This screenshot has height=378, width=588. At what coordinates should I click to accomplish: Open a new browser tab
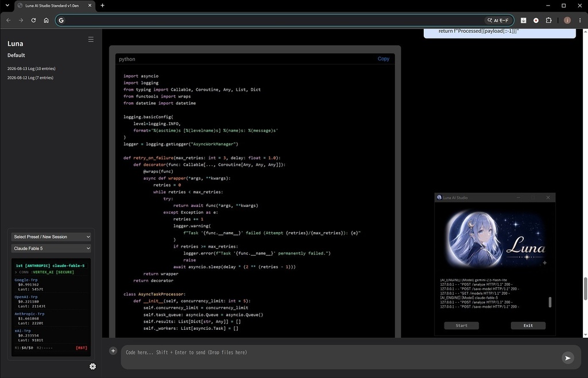pos(102,6)
